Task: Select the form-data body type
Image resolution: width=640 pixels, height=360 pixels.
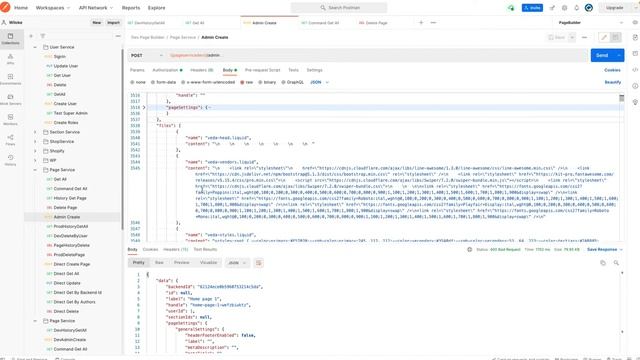Action: 163,82
